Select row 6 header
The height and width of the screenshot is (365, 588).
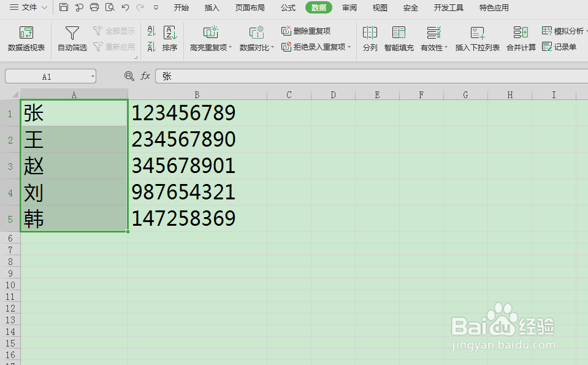[10, 238]
